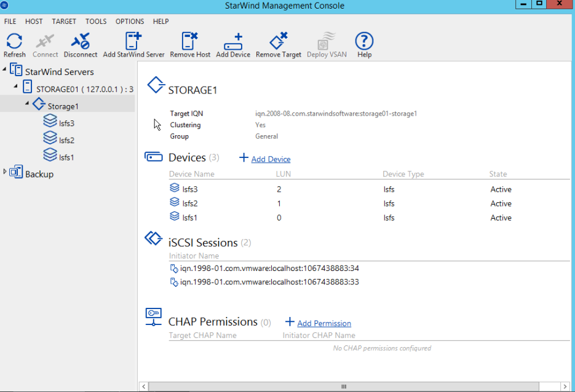Collapse the StarWind Servers tree node
Viewport: 575px width, 392px height.
4,69
